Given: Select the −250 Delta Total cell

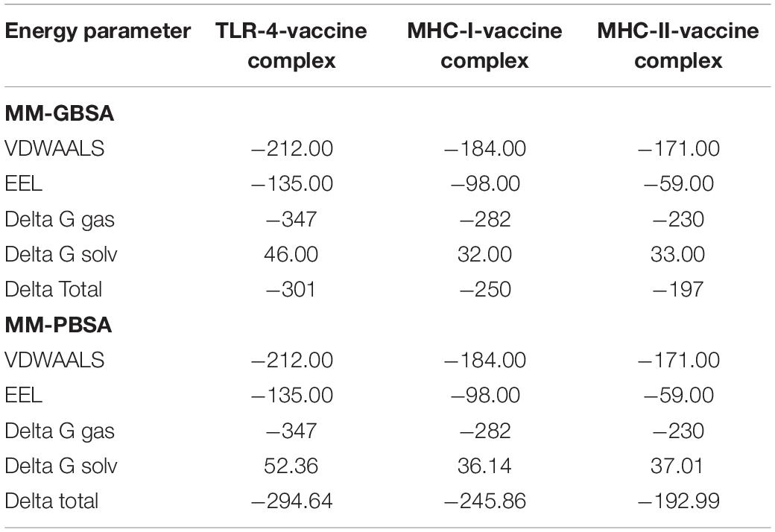Looking at the screenshot, I should point(485,289).
